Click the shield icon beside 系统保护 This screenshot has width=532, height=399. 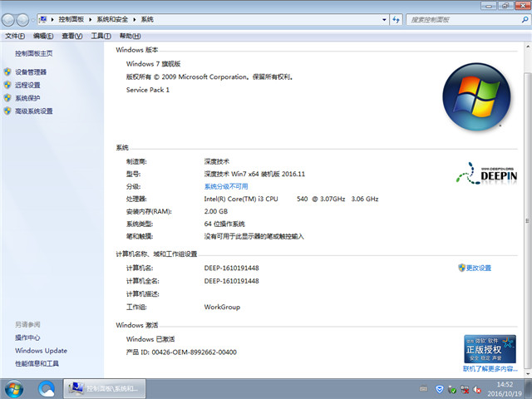click(x=7, y=98)
